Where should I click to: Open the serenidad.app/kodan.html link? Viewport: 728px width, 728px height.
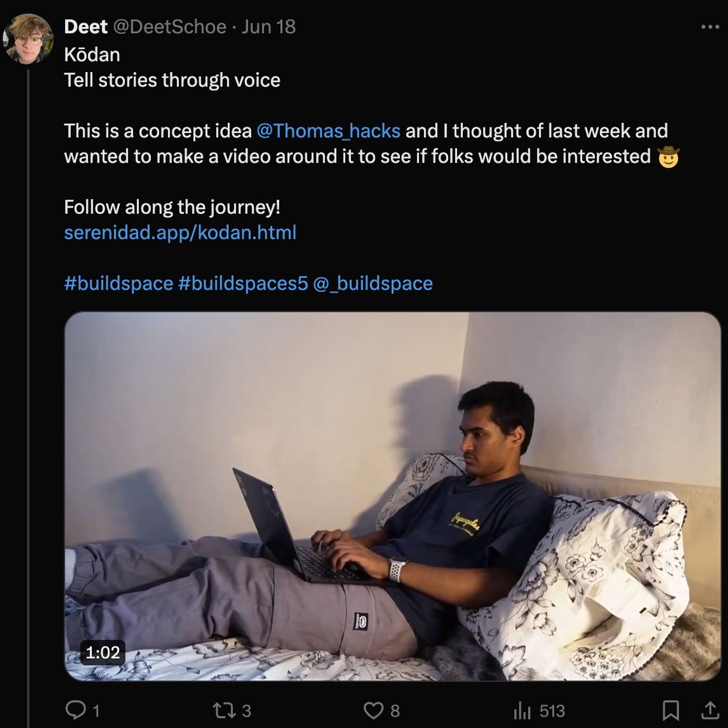(x=180, y=232)
